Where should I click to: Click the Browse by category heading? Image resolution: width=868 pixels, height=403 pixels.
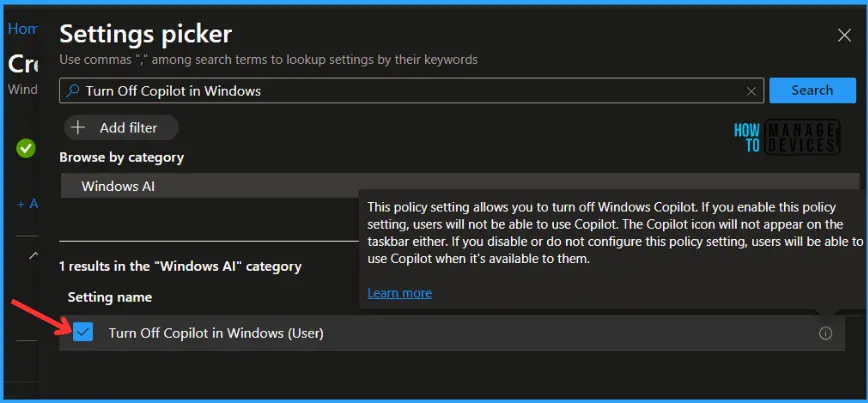pyautogui.click(x=121, y=158)
